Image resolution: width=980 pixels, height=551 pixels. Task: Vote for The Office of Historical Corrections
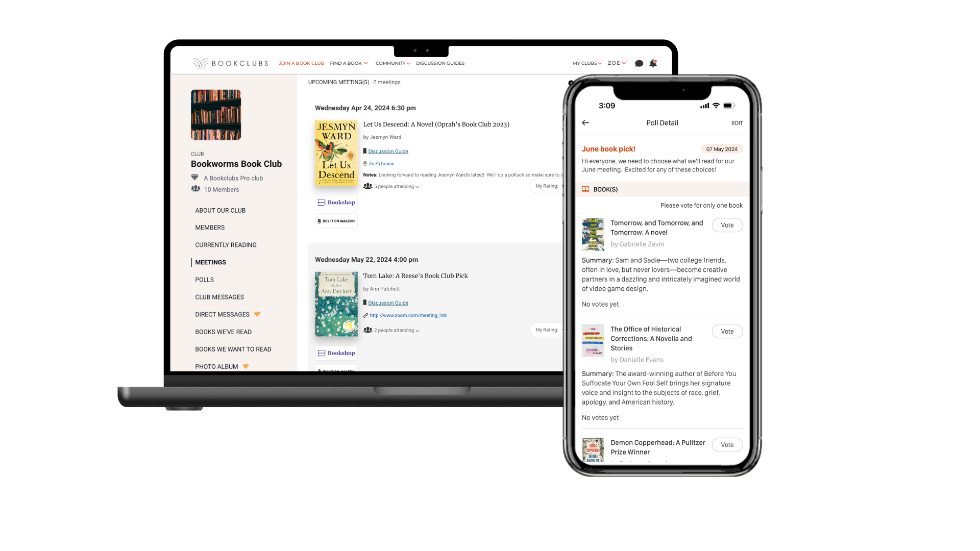727,331
